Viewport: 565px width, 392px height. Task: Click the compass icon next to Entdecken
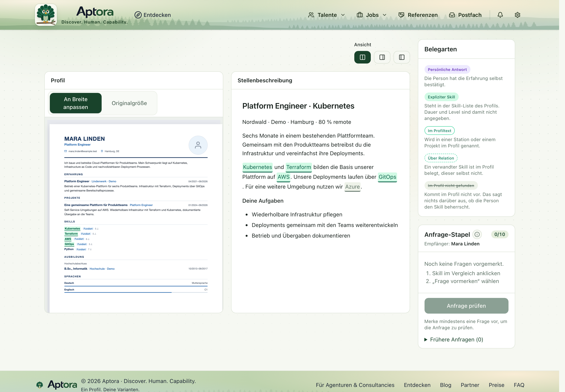(138, 15)
